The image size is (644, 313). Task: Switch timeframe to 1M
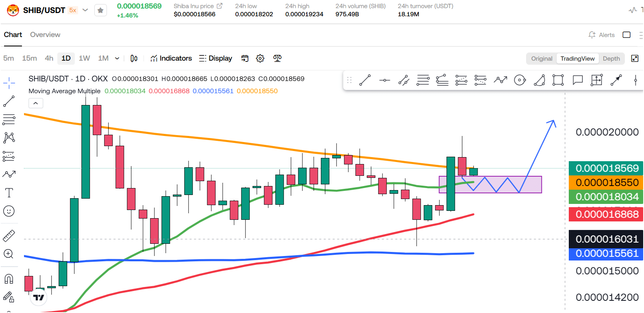[103, 58]
